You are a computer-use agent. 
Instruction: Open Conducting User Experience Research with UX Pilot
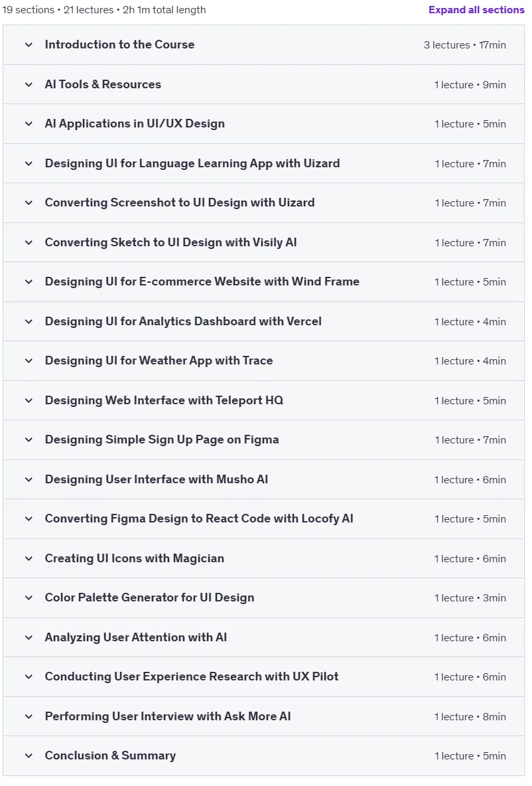(263, 676)
